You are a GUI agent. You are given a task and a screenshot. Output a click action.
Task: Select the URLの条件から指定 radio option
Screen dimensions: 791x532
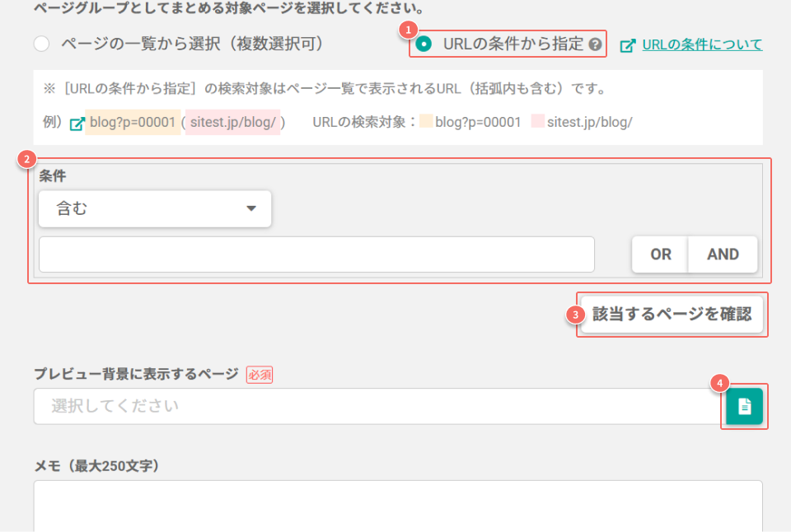[x=424, y=44]
